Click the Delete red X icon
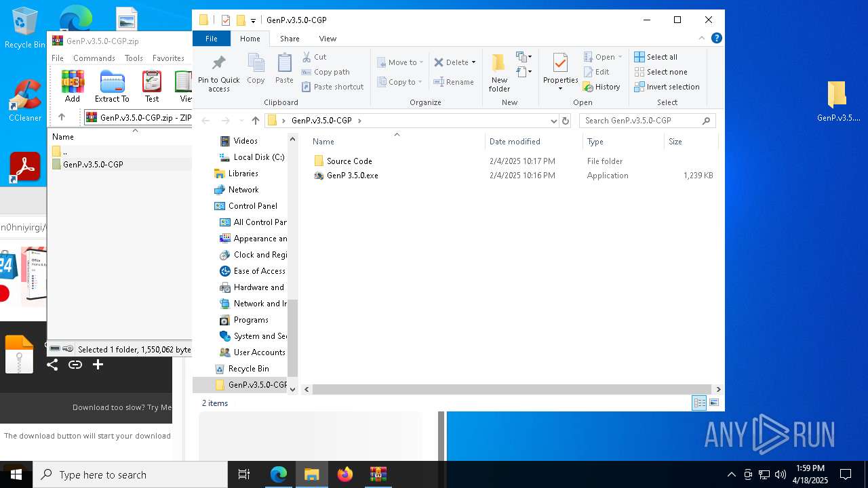The image size is (868, 488). (439, 62)
